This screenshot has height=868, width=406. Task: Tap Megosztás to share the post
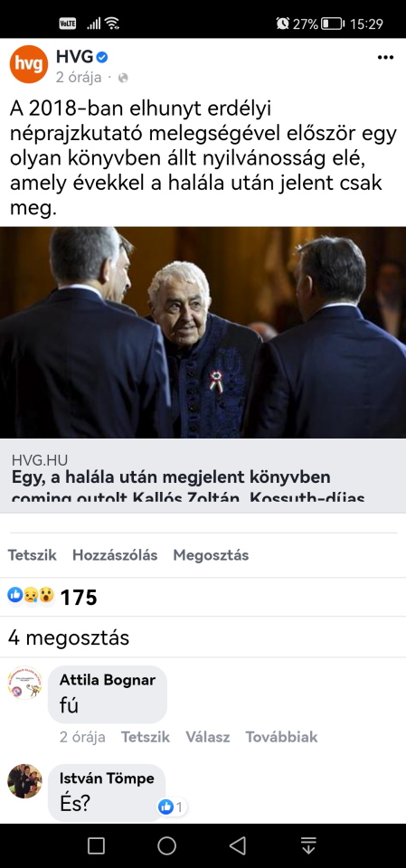point(211,555)
